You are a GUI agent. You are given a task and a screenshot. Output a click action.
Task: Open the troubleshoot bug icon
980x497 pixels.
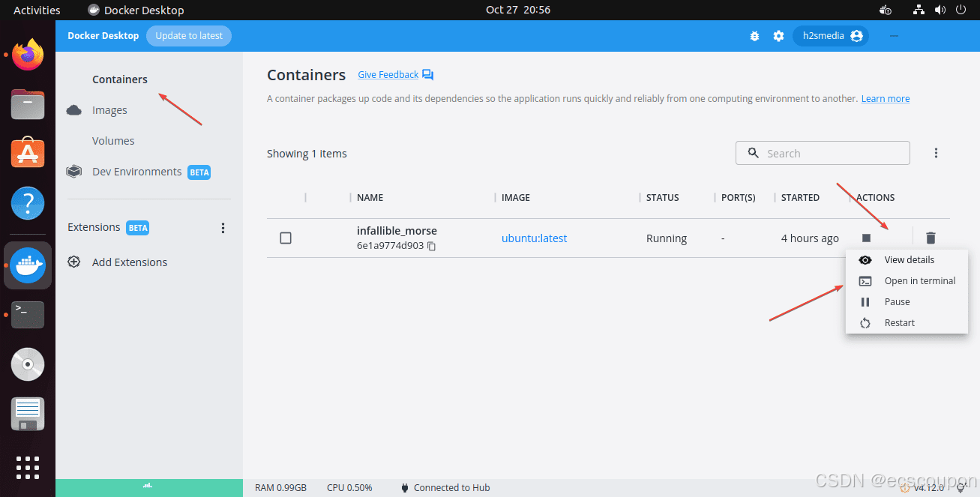(754, 36)
